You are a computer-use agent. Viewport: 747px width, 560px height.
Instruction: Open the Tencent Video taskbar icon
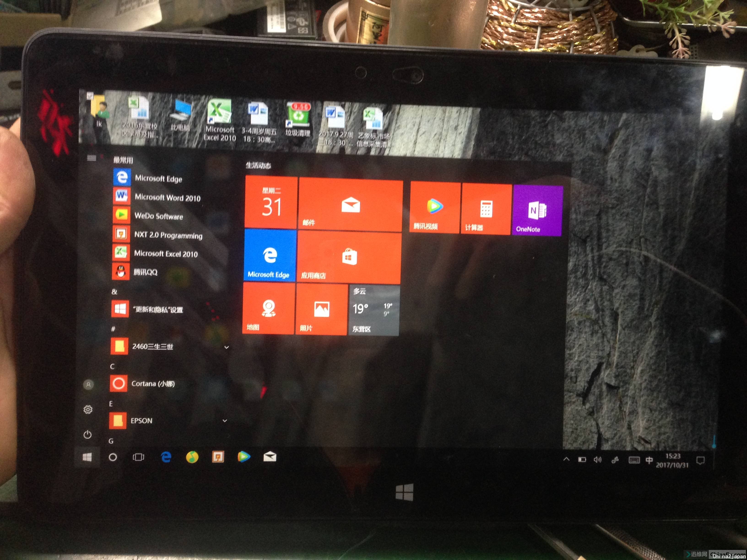[x=244, y=457]
